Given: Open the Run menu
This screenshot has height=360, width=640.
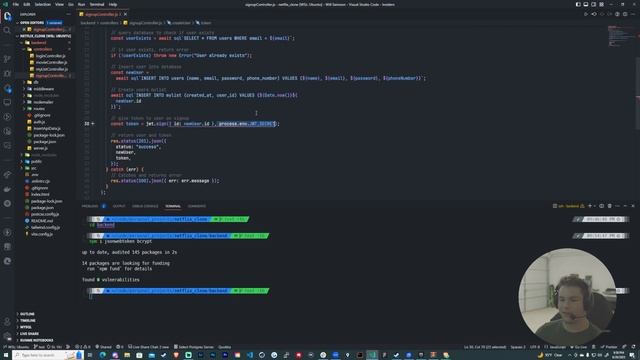Looking at the screenshot, I should click(82, 4).
